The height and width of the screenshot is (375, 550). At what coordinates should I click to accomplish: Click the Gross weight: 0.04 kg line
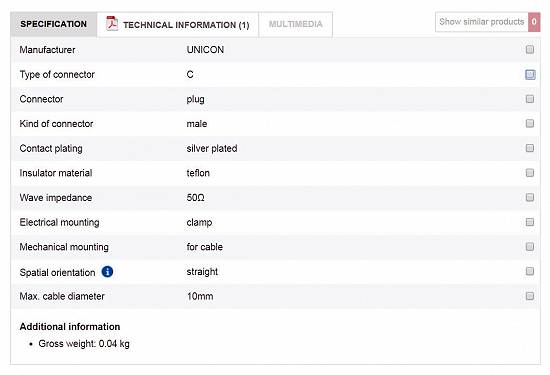(x=84, y=344)
